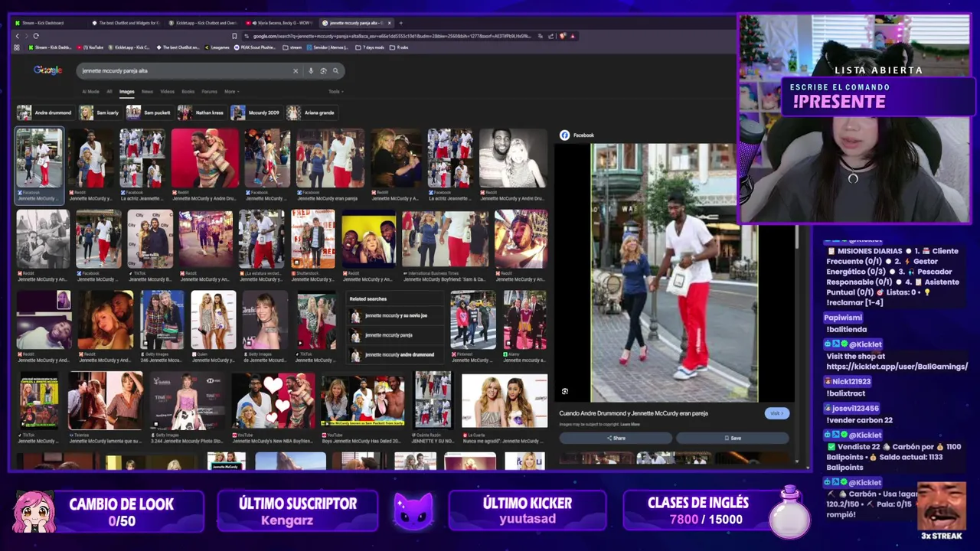The height and width of the screenshot is (551, 980).
Task: Select the 'Mccurdy 2009' filter chip
Action: 256,112
